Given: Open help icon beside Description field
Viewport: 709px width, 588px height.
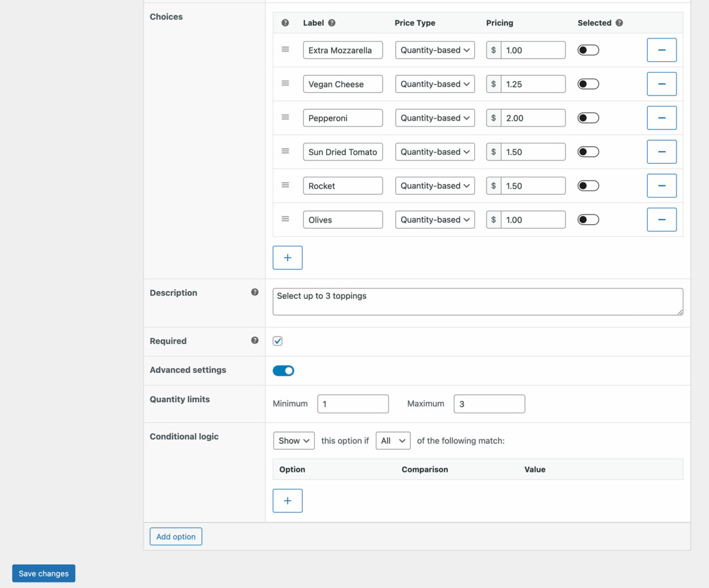Looking at the screenshot, I should pos(255,292).
